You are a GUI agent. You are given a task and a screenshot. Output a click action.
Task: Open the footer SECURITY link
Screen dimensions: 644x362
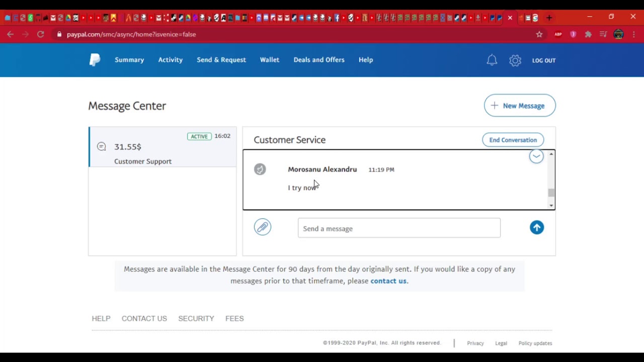point(196,319)
